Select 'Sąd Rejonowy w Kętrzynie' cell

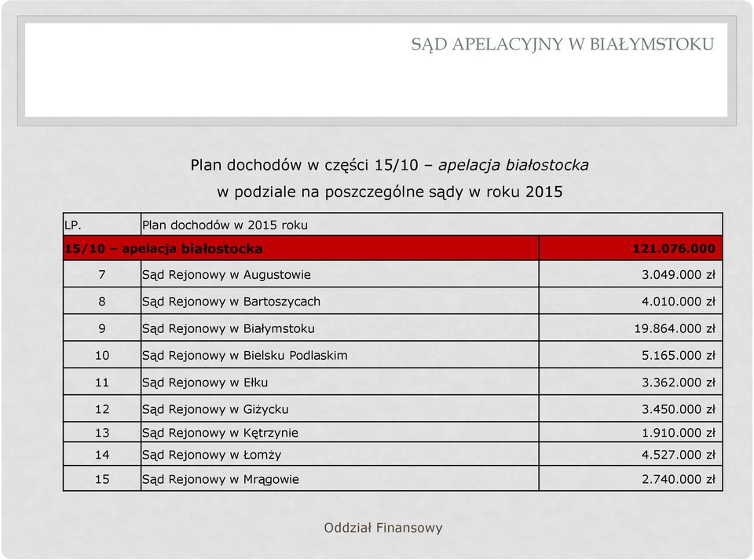(x=340, y=433)
